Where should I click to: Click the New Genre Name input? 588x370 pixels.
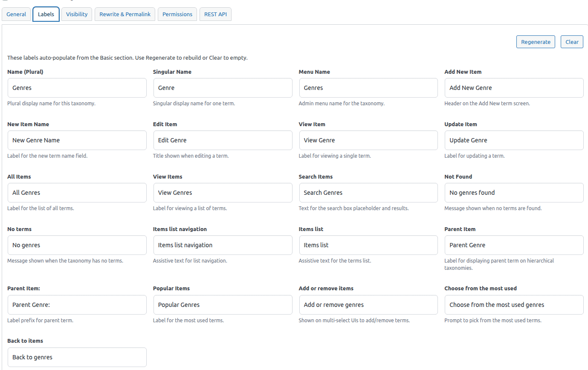[x=77, y=140]
